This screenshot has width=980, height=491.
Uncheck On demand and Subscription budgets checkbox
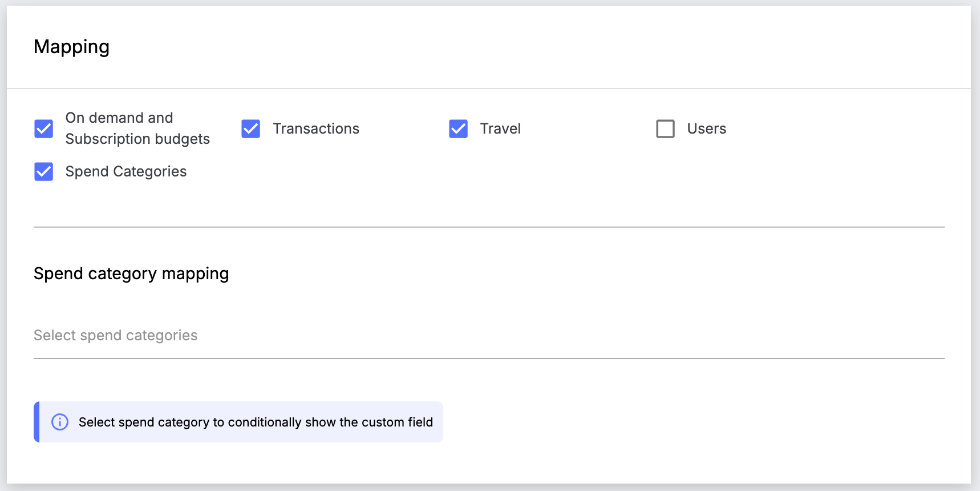click(x=44, y=129)
